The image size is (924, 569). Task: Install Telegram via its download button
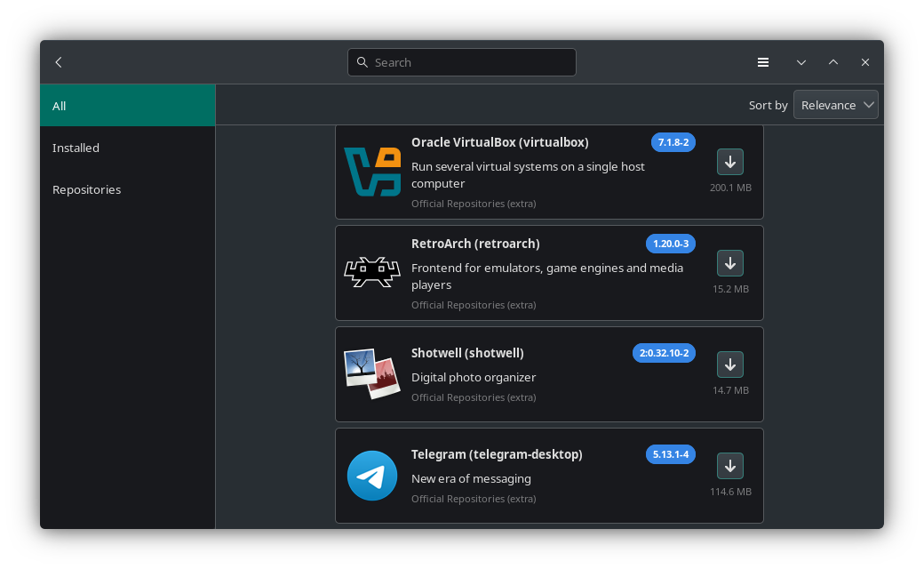[x=730, y=465]
